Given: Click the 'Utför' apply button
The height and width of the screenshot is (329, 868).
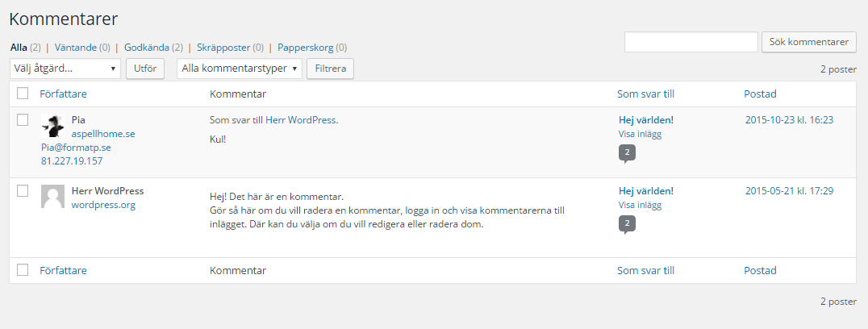Looking at the screenshot, I should click(x=145, y=69).
